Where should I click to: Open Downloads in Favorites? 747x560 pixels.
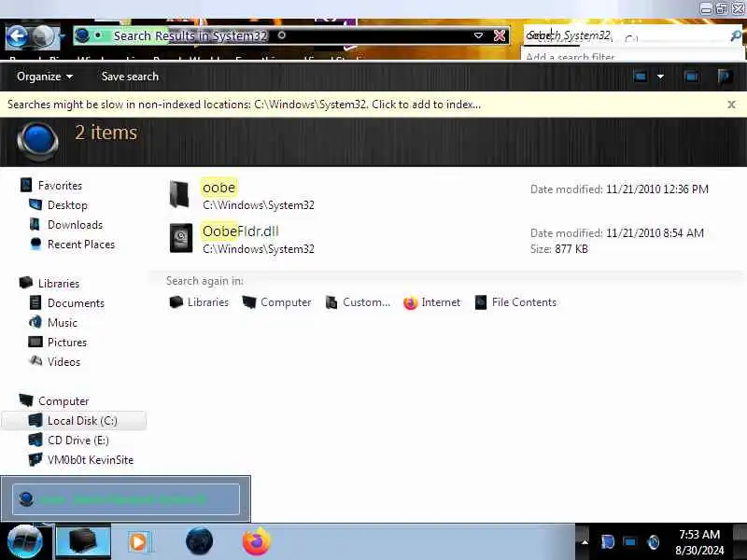(x=65, y=224)
